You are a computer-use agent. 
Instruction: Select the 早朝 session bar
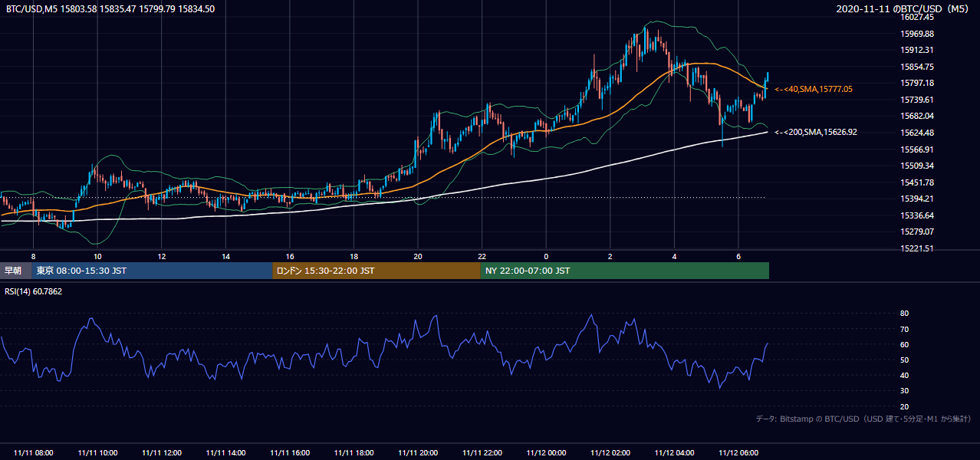(x=15, y=271)
